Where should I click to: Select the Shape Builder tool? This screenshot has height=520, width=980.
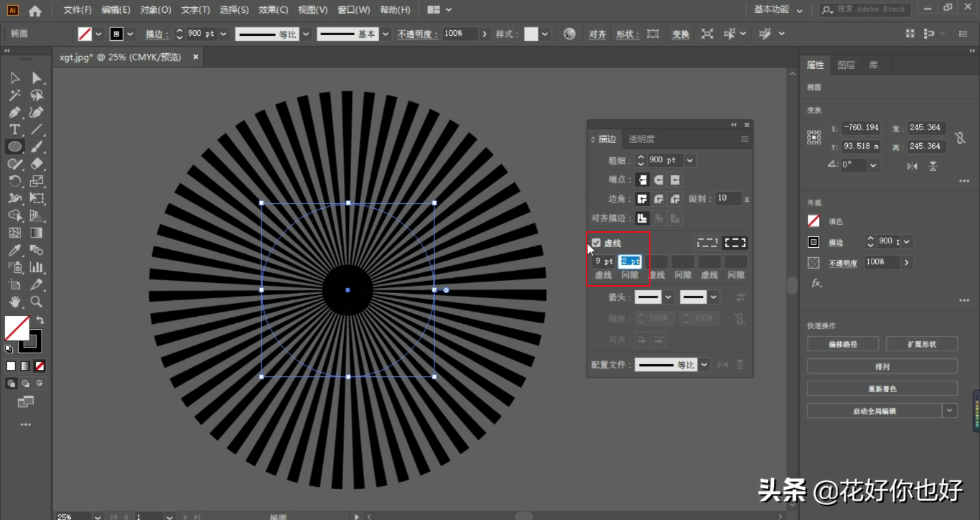point(15,215)
